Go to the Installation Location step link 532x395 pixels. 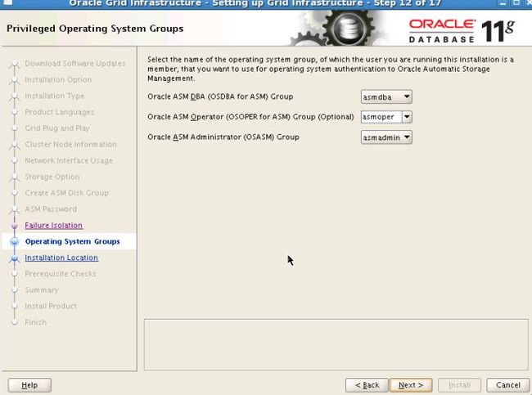[61, 258]
